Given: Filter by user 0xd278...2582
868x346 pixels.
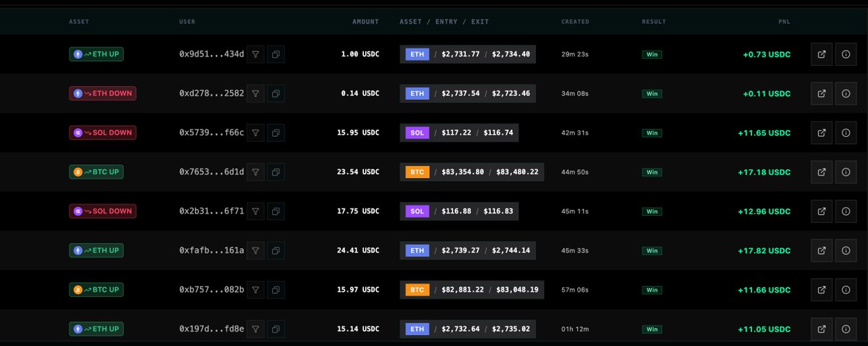Looking at the screenshot, I should (255, 93).
